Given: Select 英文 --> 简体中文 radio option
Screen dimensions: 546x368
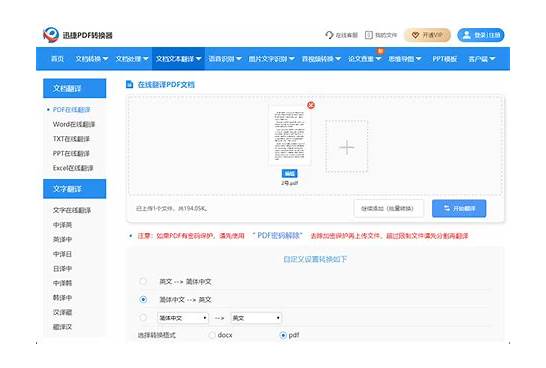Looking at the screenshot, I should coord(143,281).
